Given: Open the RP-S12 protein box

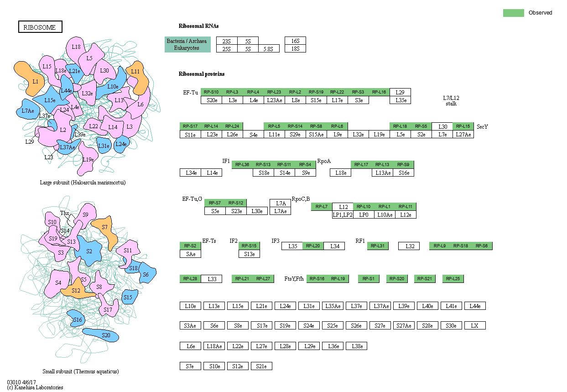Looking at the screenshot, I should coord(236,203).
